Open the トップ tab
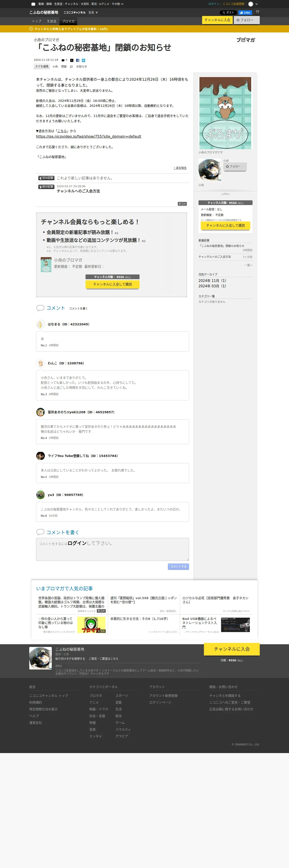The image size is (289, 868). click(x=37, y=21)
